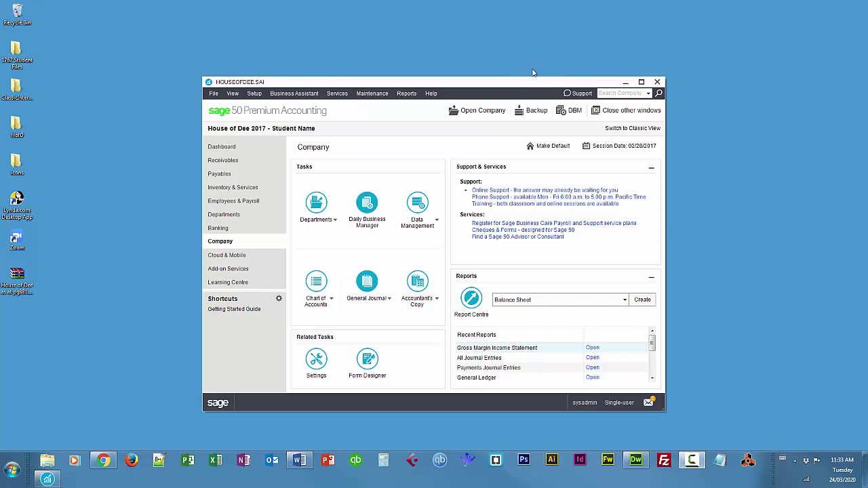The width and height of the screenshot is (868, 488).
Task: Click the Make Default home icon
Action: pos(530,146)
